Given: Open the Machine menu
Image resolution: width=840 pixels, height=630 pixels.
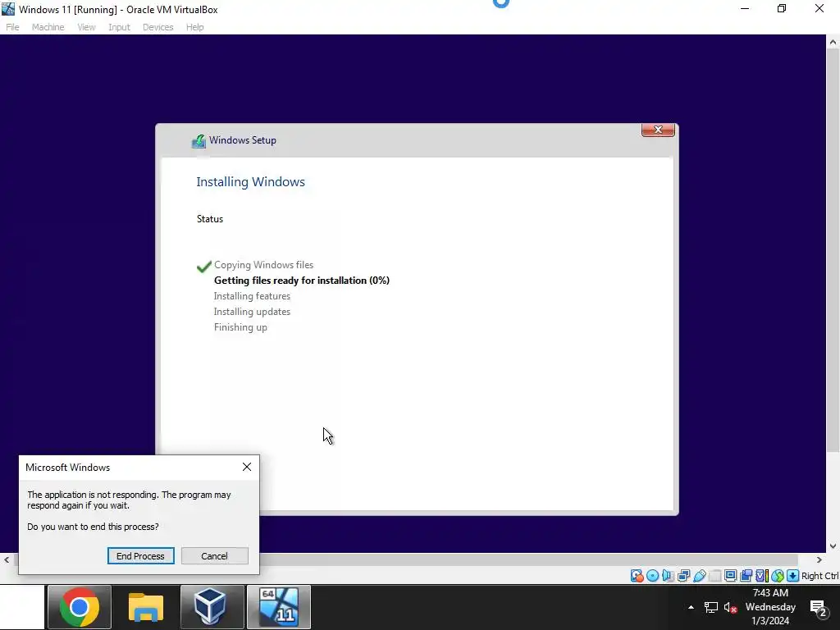Looking at the screenshot, I should tap(48, 27).
